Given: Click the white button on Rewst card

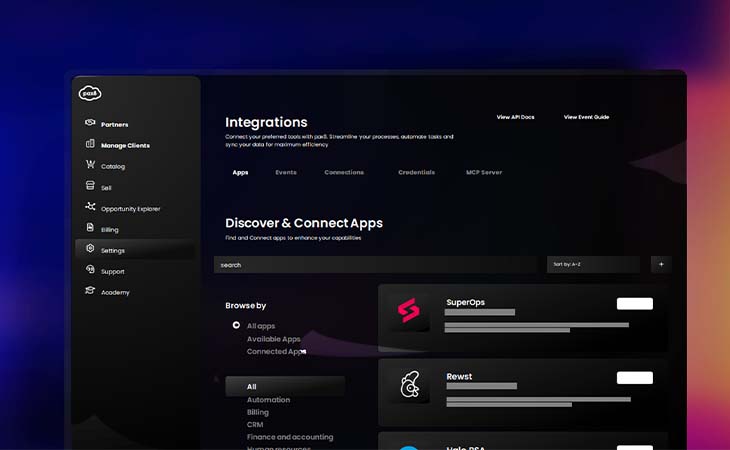Looking at the screenshot, I should click(635, 378).
